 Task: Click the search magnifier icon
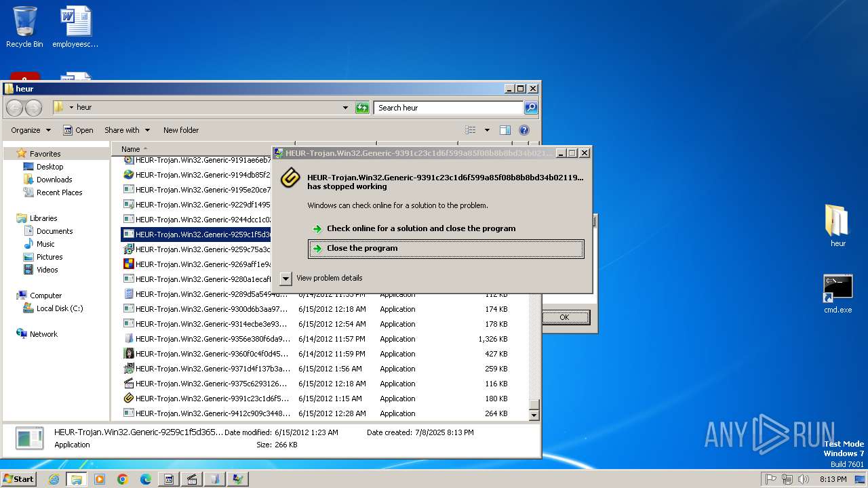pyautogui.click(x=531, y=108)
